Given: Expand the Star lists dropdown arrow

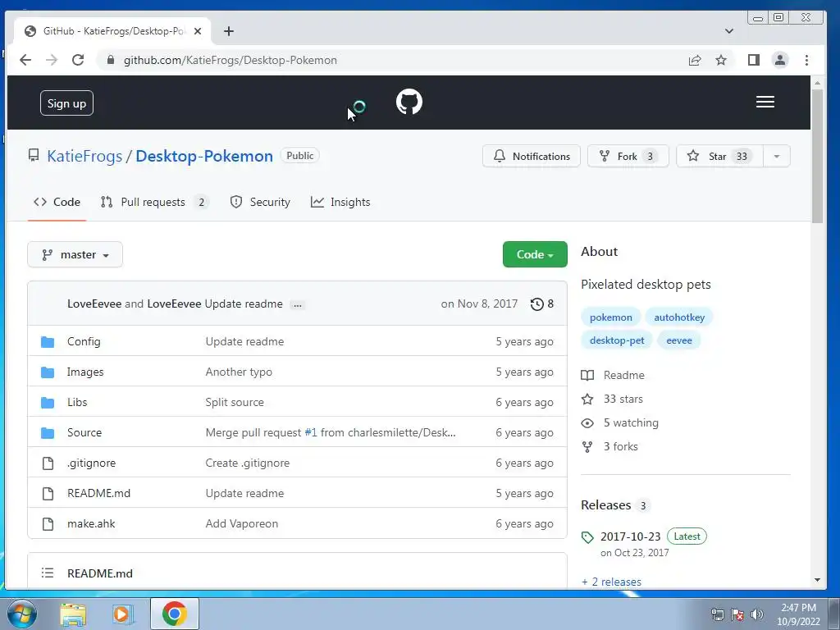Looking at the screenshot, I should 776,157.
